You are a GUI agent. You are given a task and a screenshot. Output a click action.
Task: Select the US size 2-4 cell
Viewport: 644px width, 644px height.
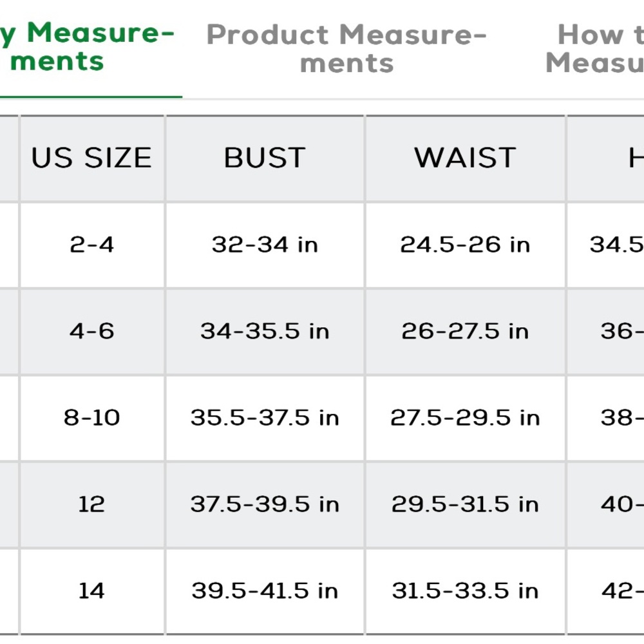91,245
